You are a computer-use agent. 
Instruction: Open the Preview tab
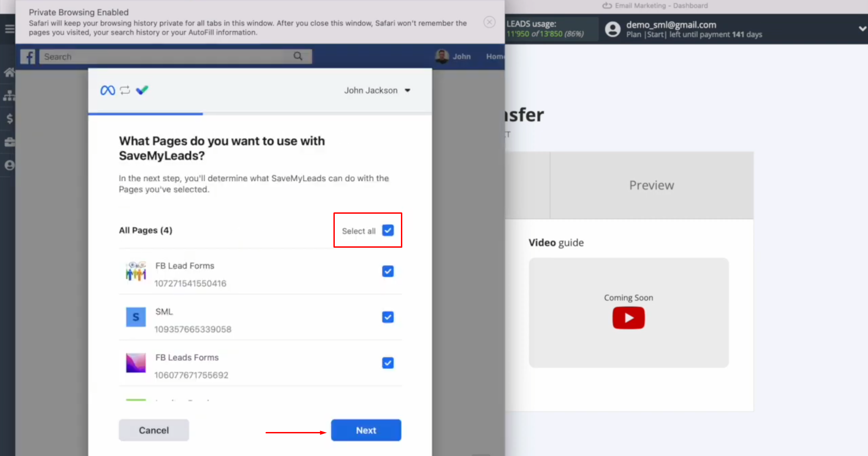[651, 185]
